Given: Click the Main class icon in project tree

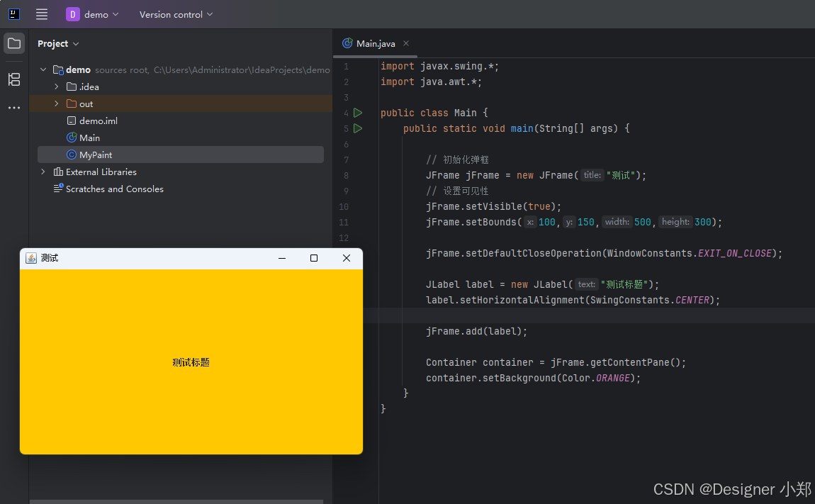Looking at the screenshot, I should point(72,138).
